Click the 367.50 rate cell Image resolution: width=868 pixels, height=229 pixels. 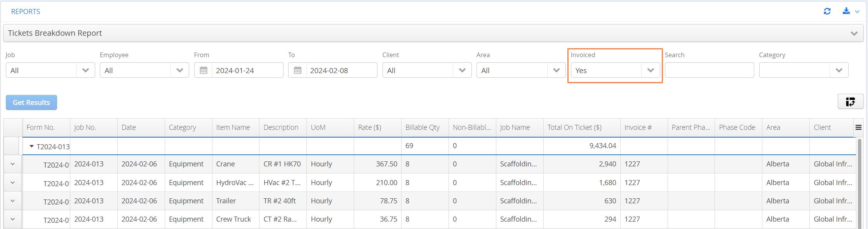point(377,164)
